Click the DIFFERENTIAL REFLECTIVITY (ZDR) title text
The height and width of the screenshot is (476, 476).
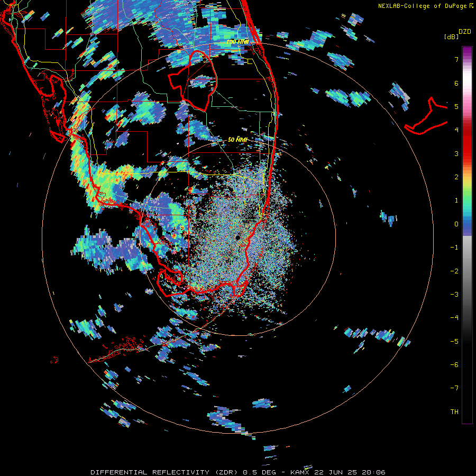point(165,472)
